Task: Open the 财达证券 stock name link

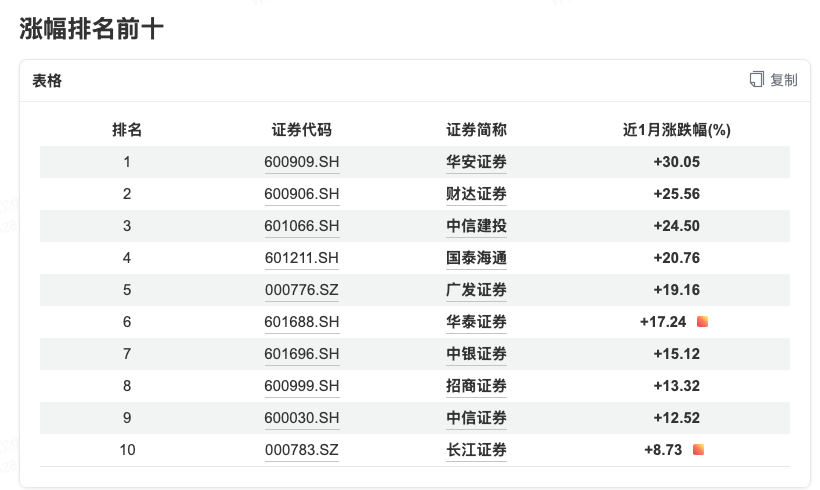Action: pyautogui.click(x=476, y=194)
